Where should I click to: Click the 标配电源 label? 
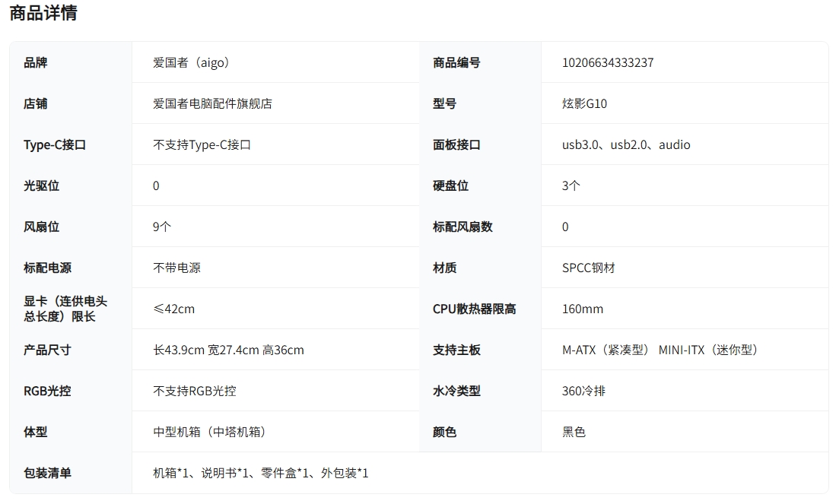point(47,268)
